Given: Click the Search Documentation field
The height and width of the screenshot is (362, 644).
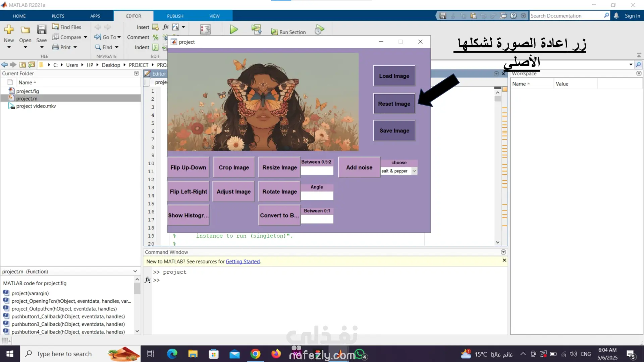Looking at the screenshot, I should 570,16.
